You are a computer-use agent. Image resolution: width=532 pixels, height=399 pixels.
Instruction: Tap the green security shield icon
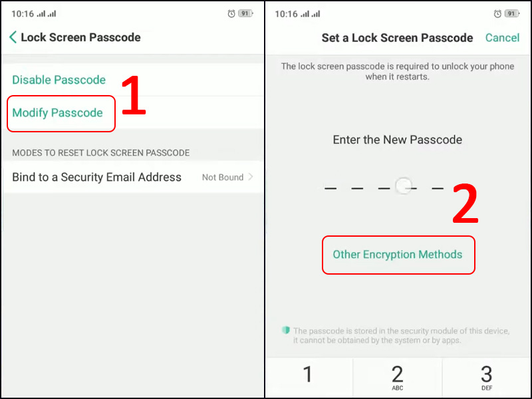tap(286, 331)
